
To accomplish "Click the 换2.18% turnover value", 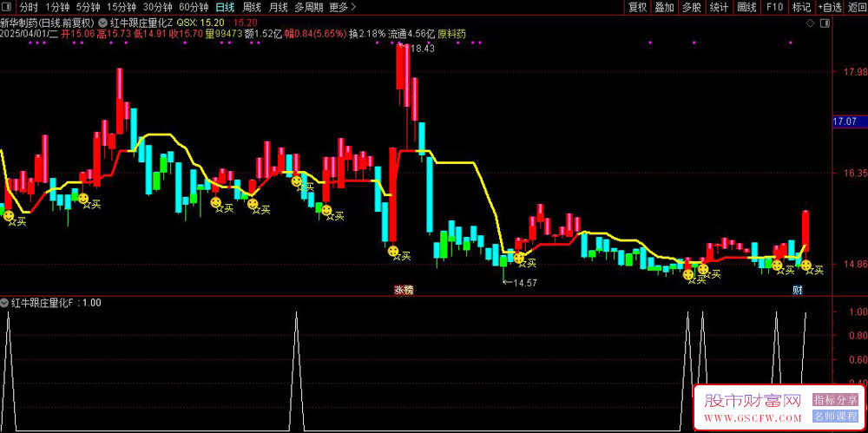I will click(x=367, y=34).
